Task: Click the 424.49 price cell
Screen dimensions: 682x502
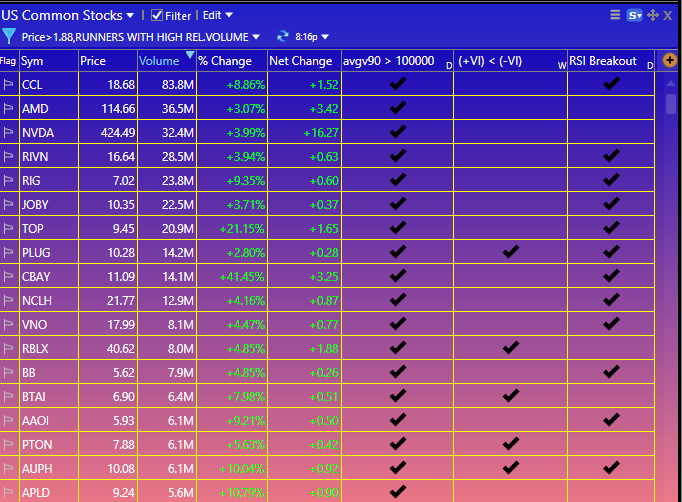Action: click(x=108, y=132)
